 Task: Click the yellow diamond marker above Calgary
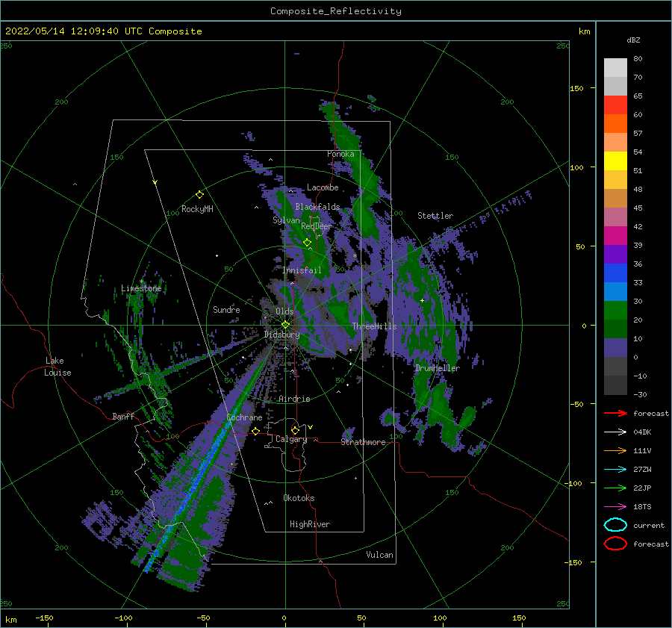click(x=295, y=430)
